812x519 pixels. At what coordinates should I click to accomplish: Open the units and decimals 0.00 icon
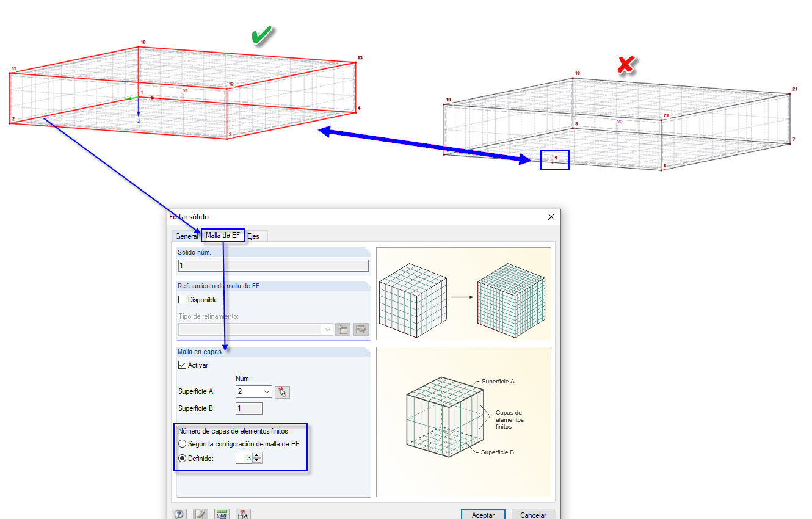[222, 514]
